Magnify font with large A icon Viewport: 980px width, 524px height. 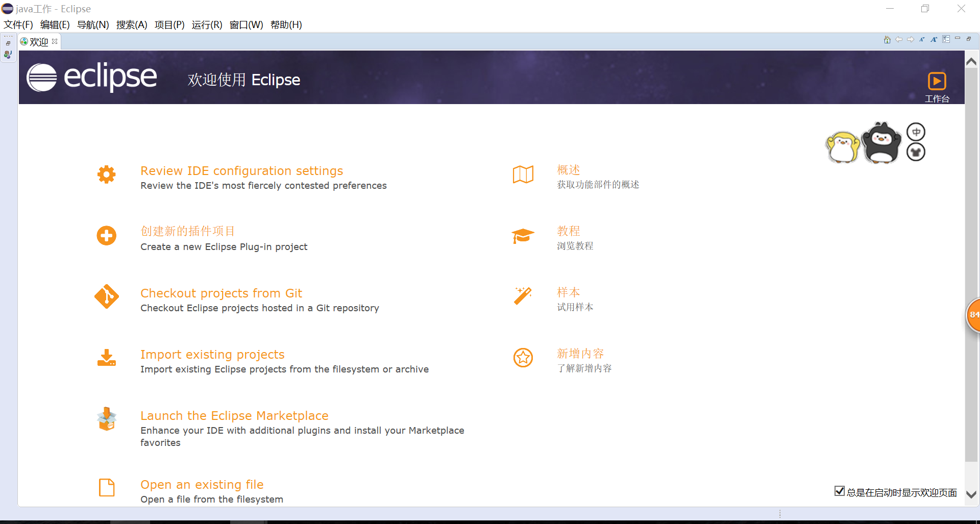tap(934, 40)
